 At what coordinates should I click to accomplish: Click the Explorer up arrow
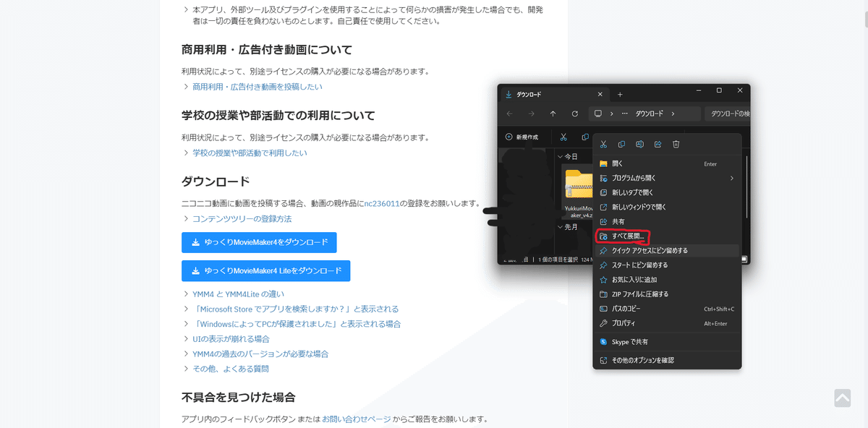pos(553,114)
